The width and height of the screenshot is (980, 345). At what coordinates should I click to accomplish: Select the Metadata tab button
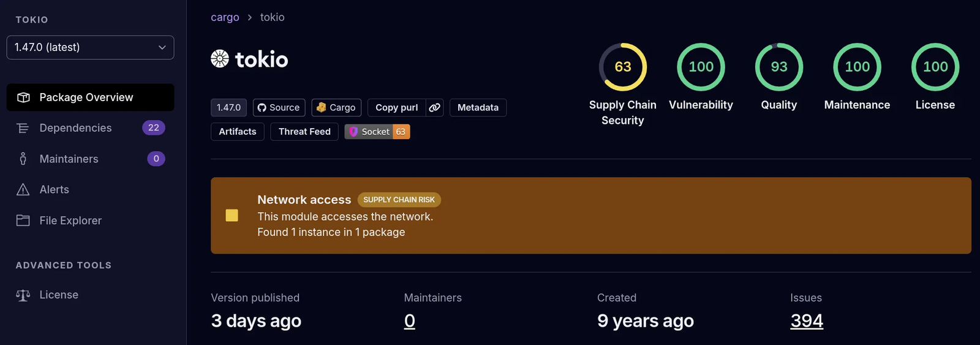click(478, 107)
